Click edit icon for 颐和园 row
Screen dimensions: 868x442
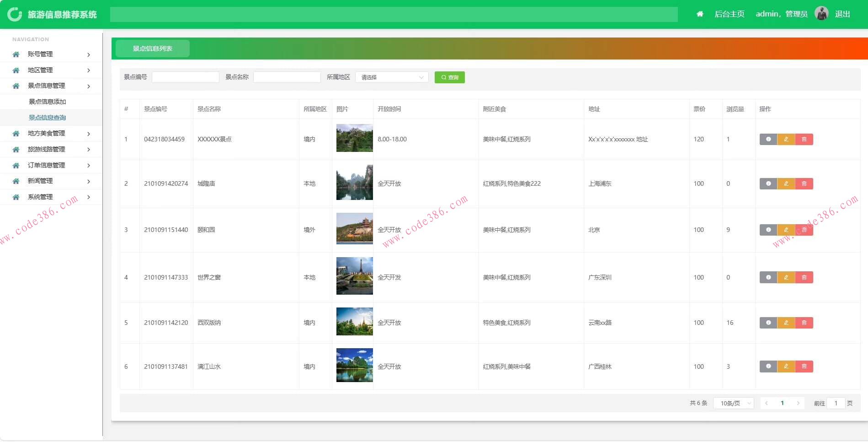pyautogui.click(x=786, y=230)
